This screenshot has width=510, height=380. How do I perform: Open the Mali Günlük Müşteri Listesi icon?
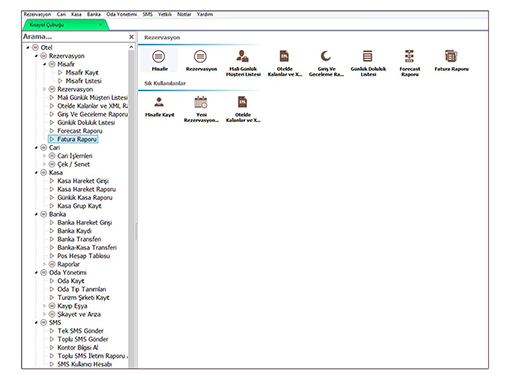pyautogui.click(x=242, y=56)
